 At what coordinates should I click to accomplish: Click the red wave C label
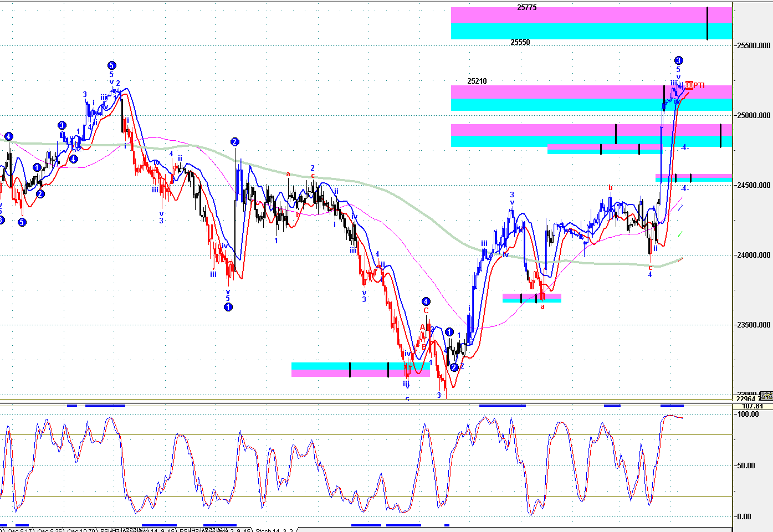[426, 311]
